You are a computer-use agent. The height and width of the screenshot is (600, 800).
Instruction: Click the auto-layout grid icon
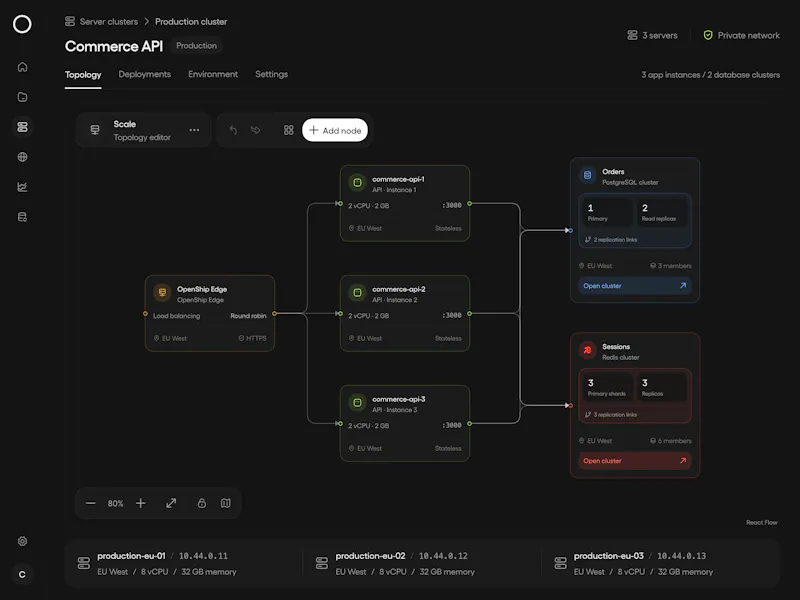[x=289, y=130]
